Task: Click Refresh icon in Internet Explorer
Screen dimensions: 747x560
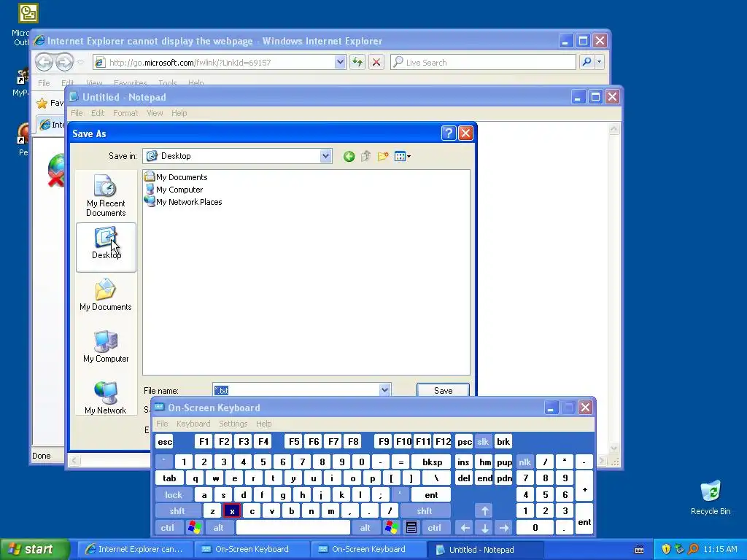Action: (x=357, y=62)
